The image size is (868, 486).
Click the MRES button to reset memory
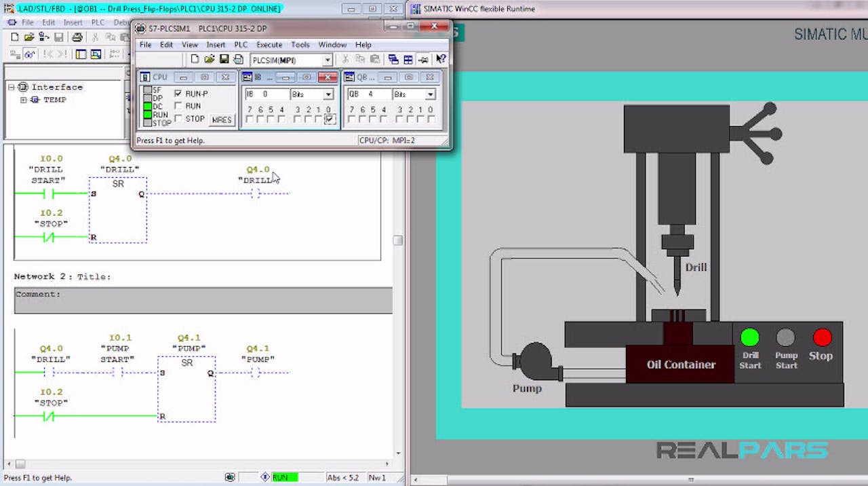click(222, 119)
